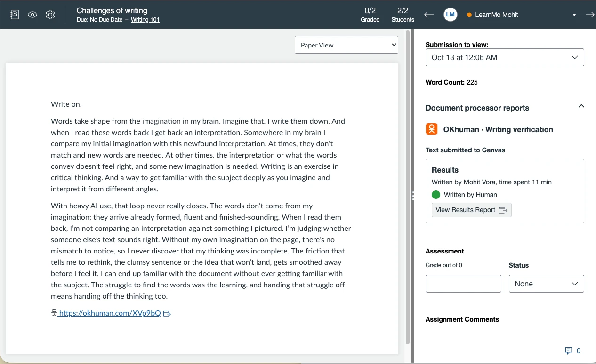Click external link icon after okhuman URL
Viewport: 596px width, 364px height.
click(167, 314)
